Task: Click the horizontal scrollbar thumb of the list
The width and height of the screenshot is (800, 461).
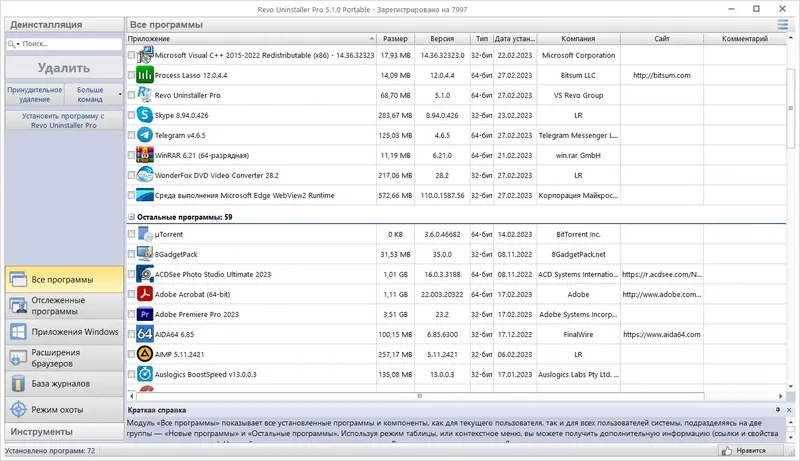Action: coord(420,396)
